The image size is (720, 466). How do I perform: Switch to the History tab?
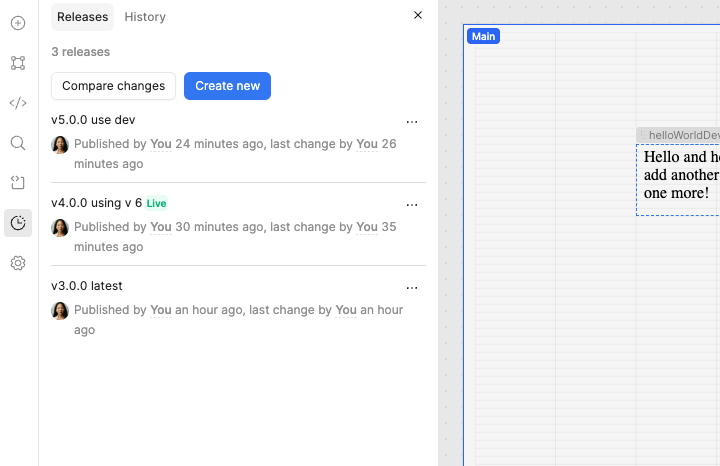point(145,17)
